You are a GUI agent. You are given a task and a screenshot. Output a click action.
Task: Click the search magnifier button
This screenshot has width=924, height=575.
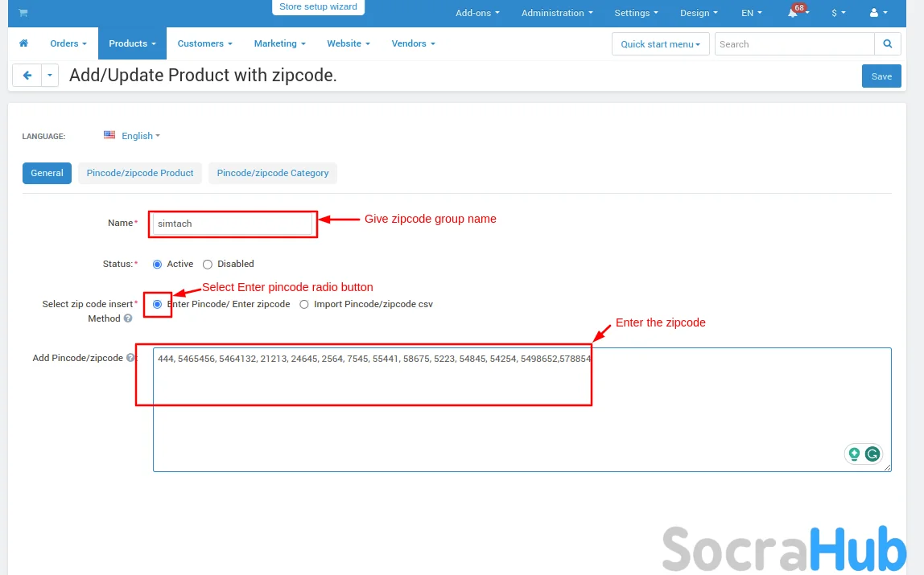coord(888,44)
